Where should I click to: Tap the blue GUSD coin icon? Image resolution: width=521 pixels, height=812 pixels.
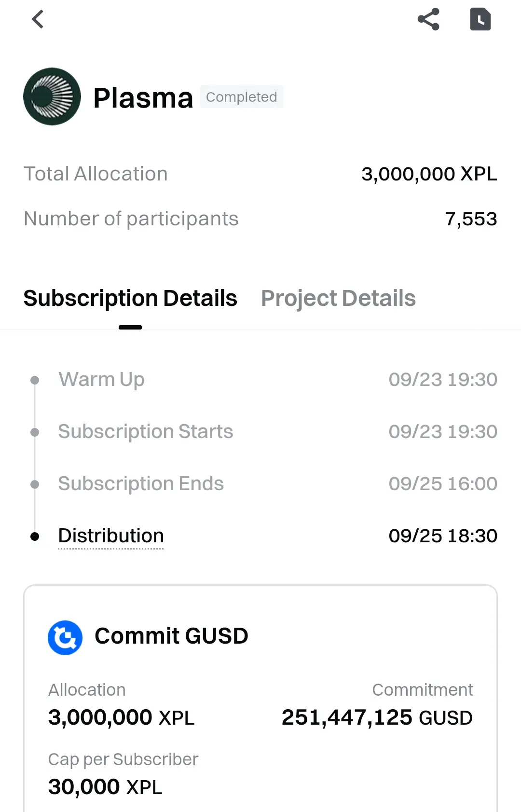65,637
